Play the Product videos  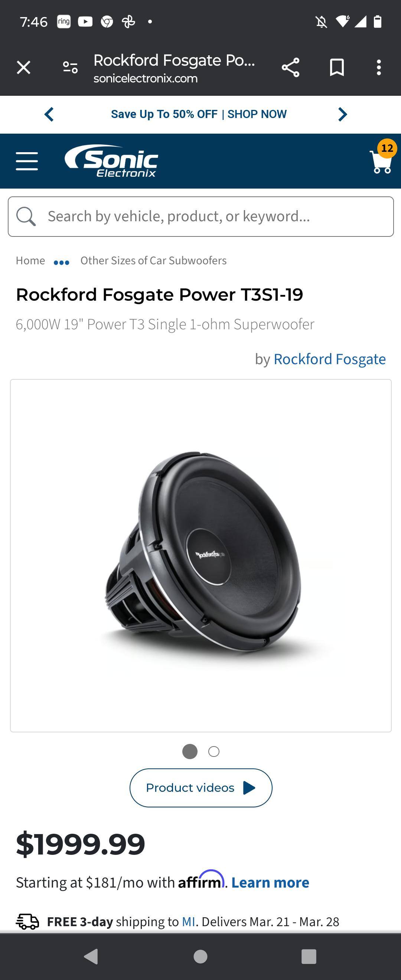tap(201, 787)
